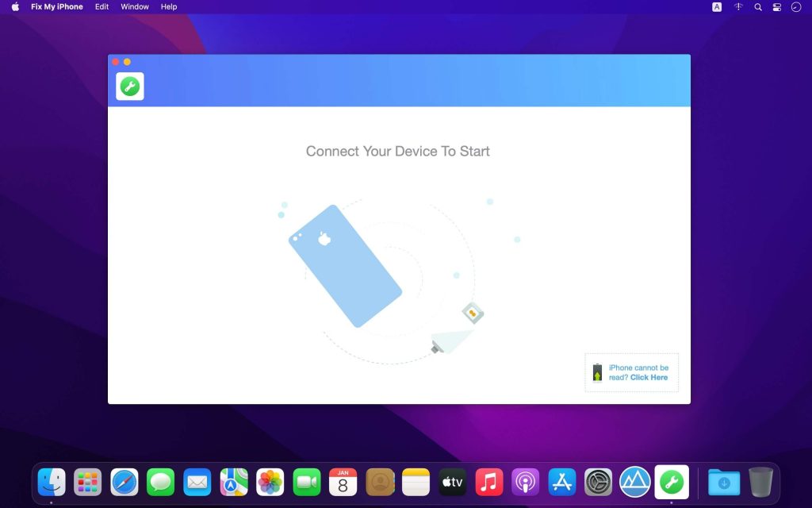The image size is (812, 508).
Task: Click the green wrench icon in the window titlebar
Action: (x=129, y=85)
